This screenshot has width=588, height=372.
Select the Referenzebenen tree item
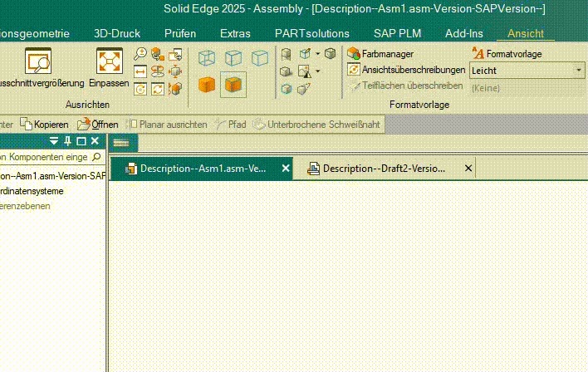tap(25, 206)
